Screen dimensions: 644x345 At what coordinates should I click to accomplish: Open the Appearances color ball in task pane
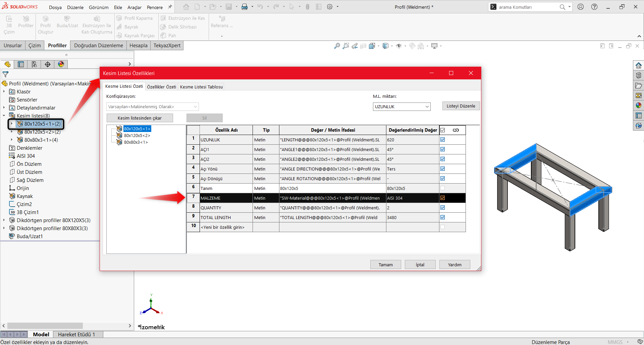coord(639,106)
